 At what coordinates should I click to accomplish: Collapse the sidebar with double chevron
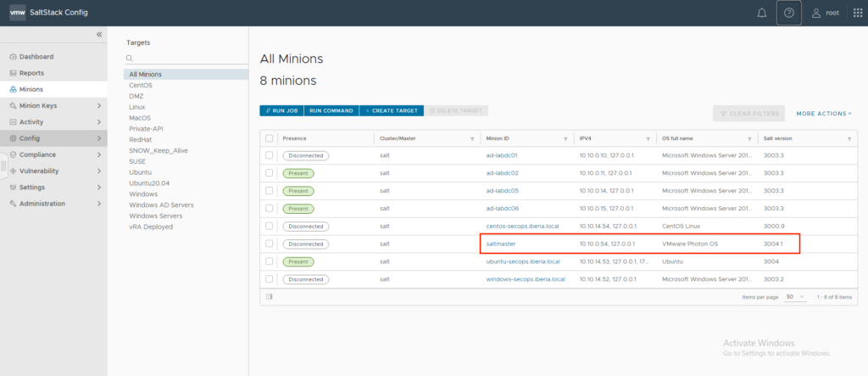pyautogui.click(x=99, y=35)
